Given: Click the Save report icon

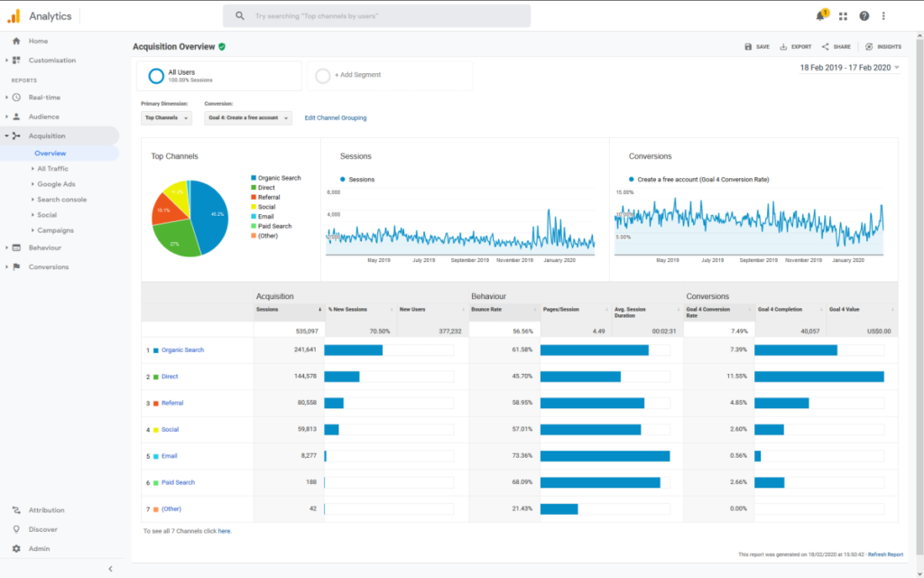Looking at the screenshot, I should coord(748,47).
